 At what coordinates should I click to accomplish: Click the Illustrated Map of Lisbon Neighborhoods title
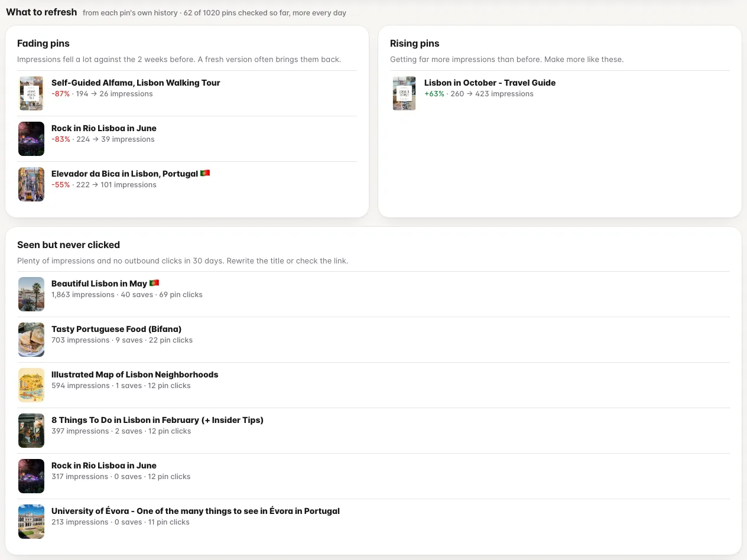pos(135,375)
